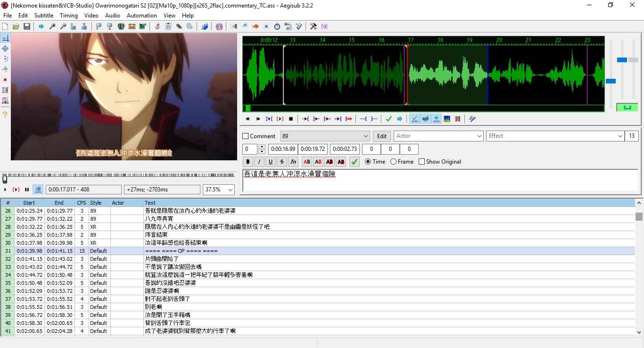This screenshot has width=644, height=348.
Task: Click the video seek bar thumb
Action: (x=5, y=179)
